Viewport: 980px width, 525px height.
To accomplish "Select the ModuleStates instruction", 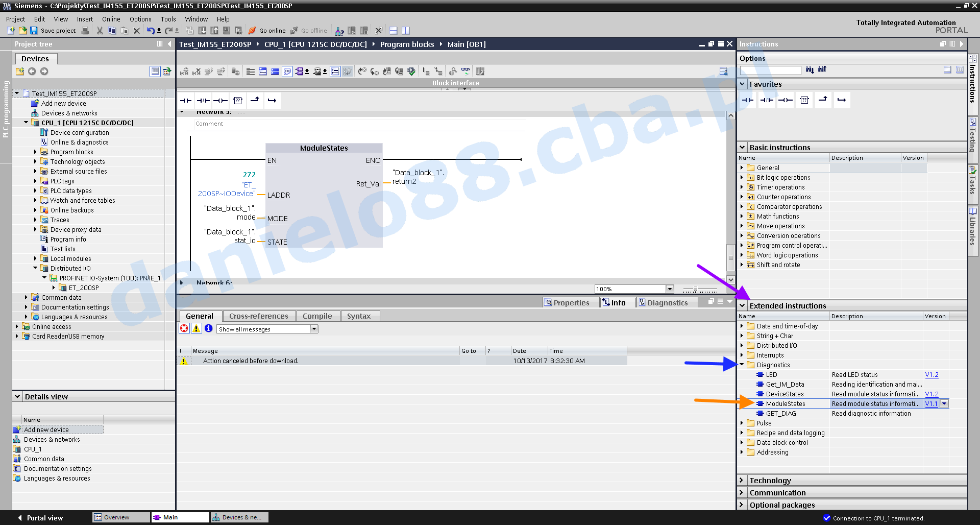I will tap(786, 403).
